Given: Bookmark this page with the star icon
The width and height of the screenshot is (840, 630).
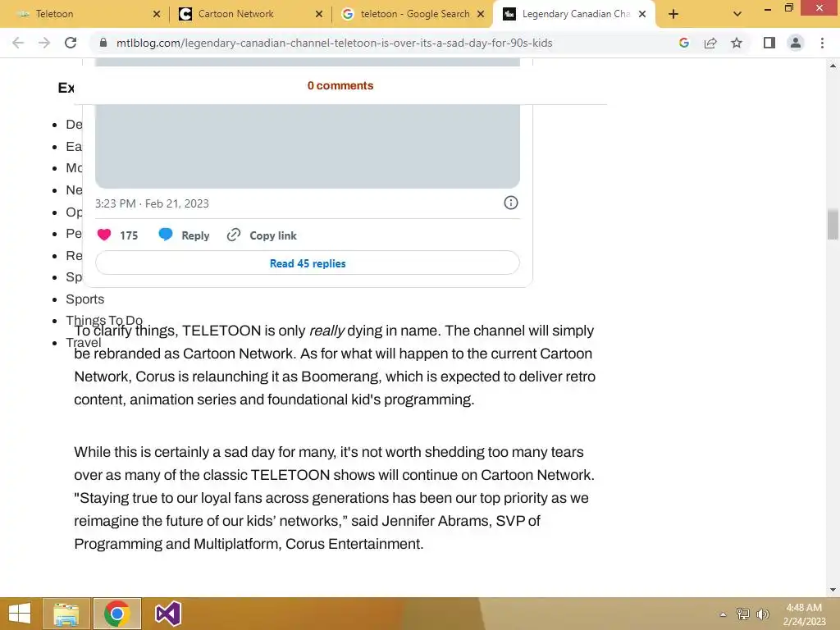Looking at the screenshot, I should [737, 43].
